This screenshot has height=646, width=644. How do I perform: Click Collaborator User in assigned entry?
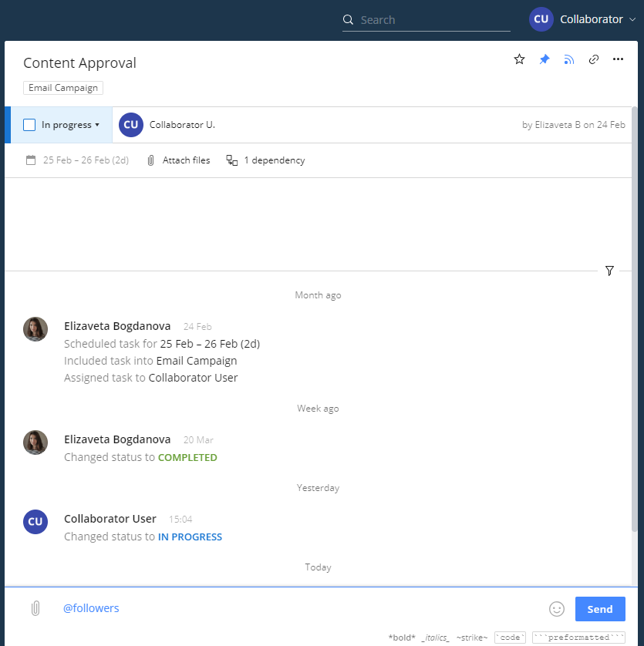click(x=193, y=378)
